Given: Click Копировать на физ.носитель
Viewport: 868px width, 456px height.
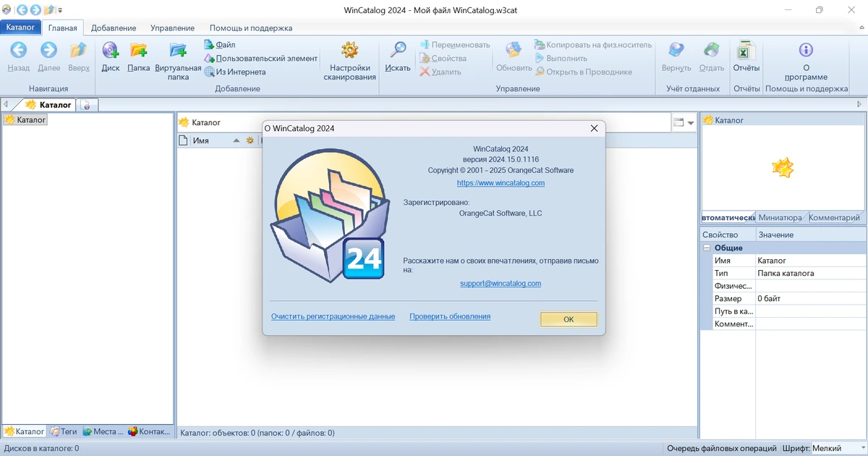Looking at the screenshot, I should click(x=593, y=45).
